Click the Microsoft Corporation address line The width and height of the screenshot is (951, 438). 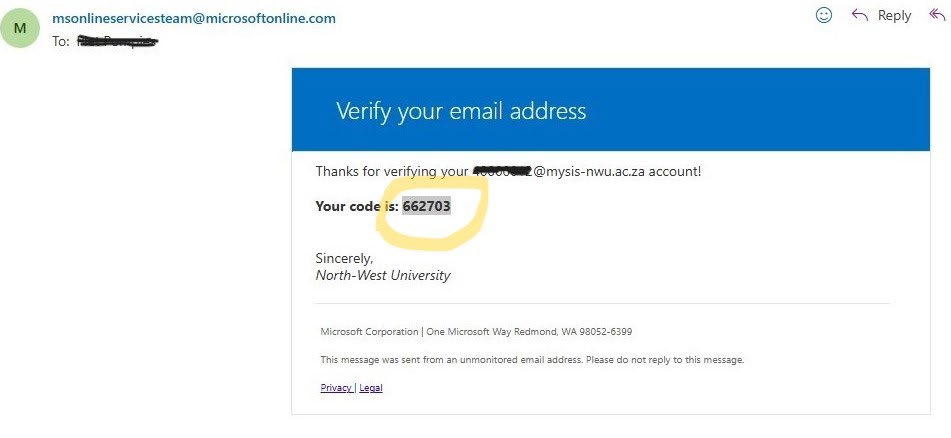[476, 332]
